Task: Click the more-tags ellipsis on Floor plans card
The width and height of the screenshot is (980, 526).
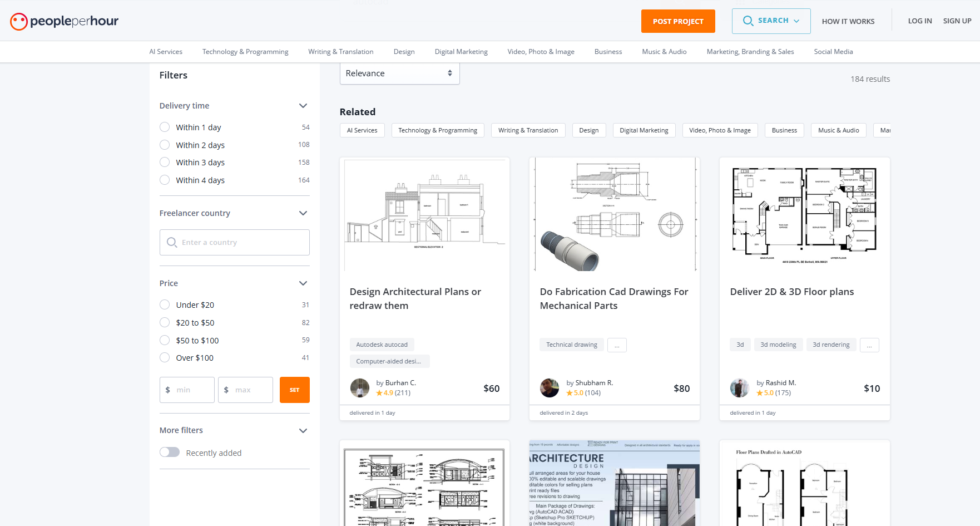Action: click(869, 345)
